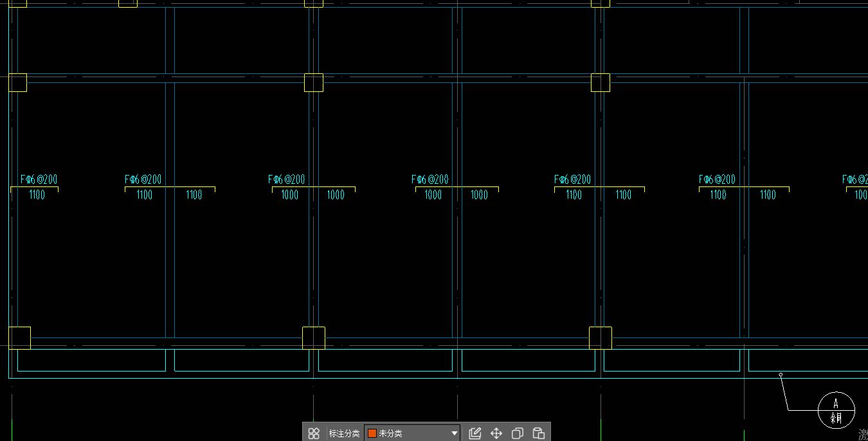Click the edit annotation pencil icon

475,433
